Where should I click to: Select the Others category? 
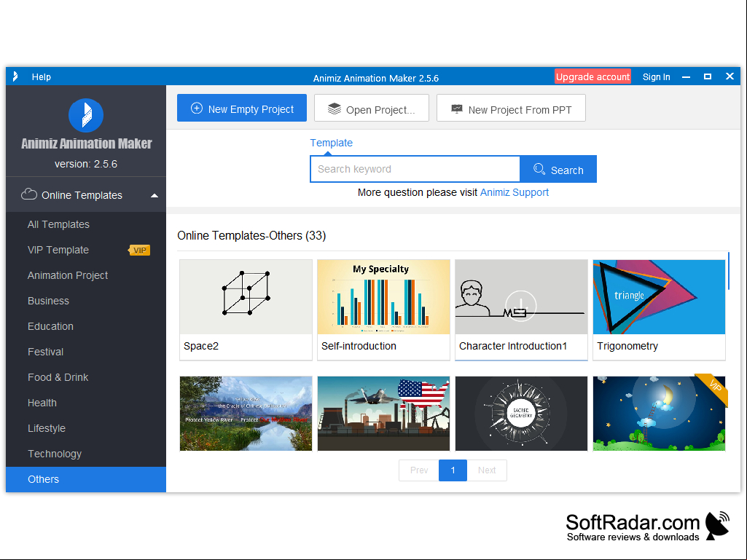(x=86, y=479)
